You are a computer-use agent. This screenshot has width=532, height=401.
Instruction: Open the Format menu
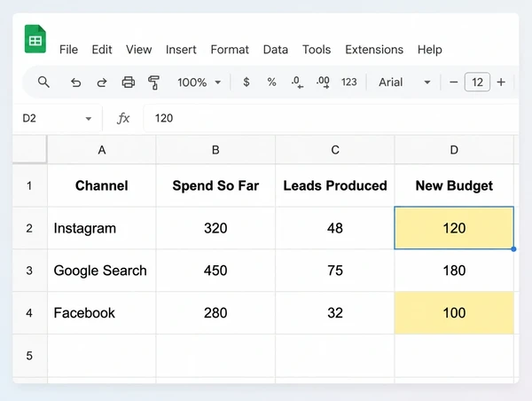230,50
